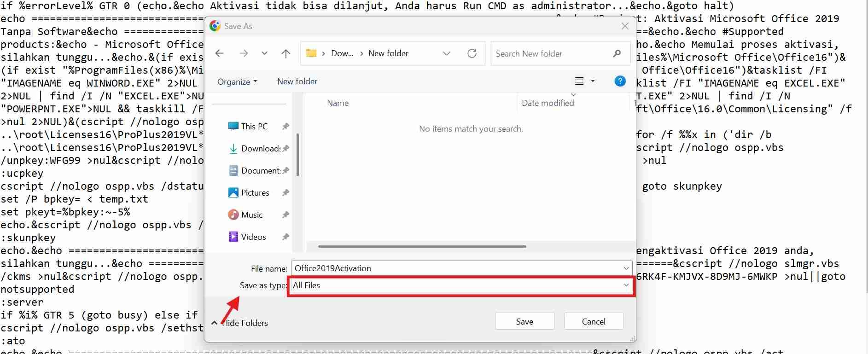Click the Chrome icon in title bar
The width and height of the screenshot is (868, 354).
click(215, 26)
